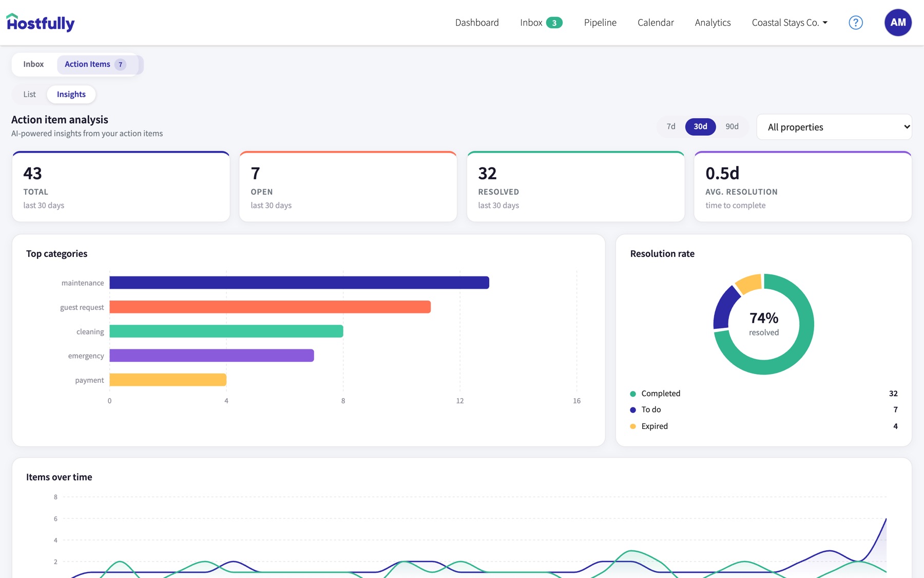Select the 7d time range
The height and width of the screenshot is (578, 924).
[x=671, y=126]
